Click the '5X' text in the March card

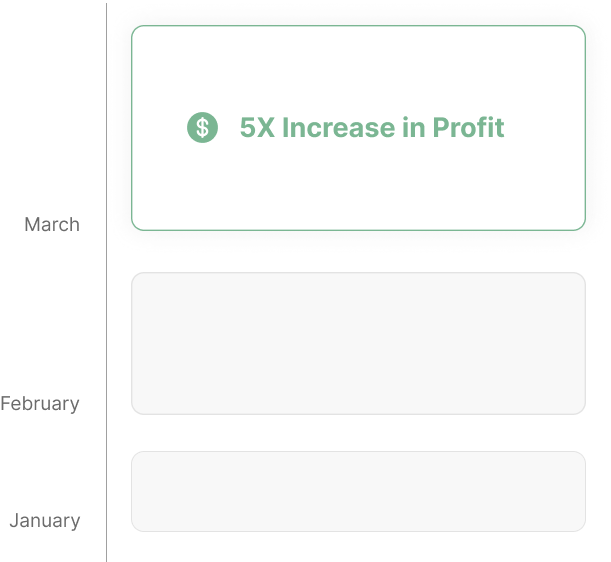(x=257, y=127)
